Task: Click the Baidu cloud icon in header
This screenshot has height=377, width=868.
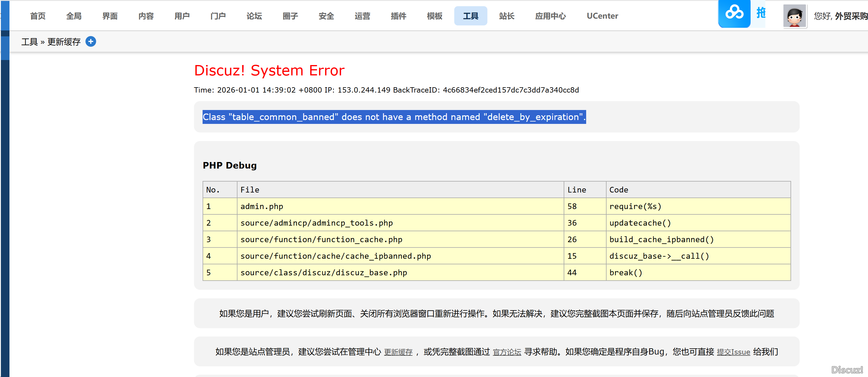Action: point(734,14)
